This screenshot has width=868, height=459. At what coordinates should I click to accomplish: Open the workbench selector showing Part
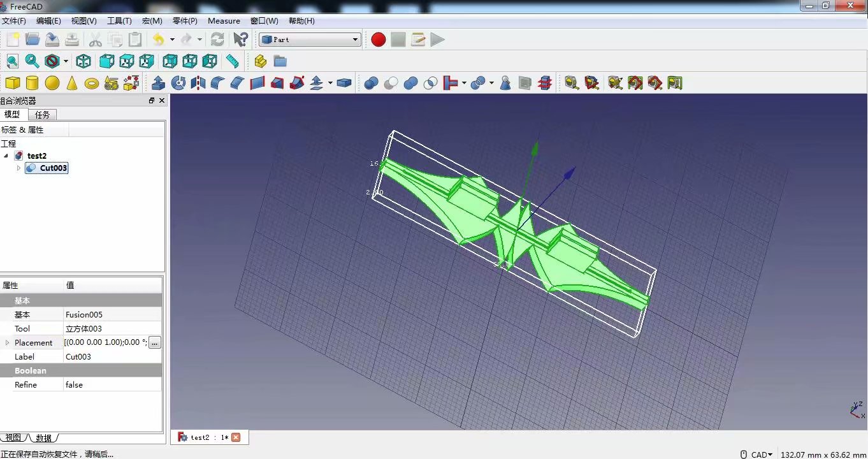pos(310,40)
